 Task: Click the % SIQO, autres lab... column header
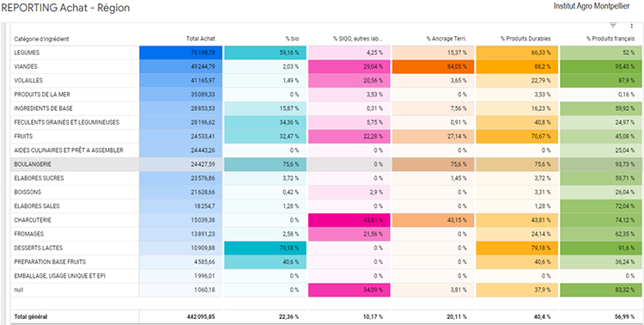[x=358, y=39]
